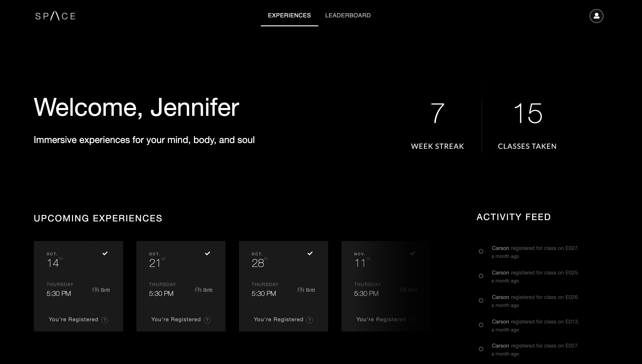Select the Experiences tab
642x364 pixels.
289,16
